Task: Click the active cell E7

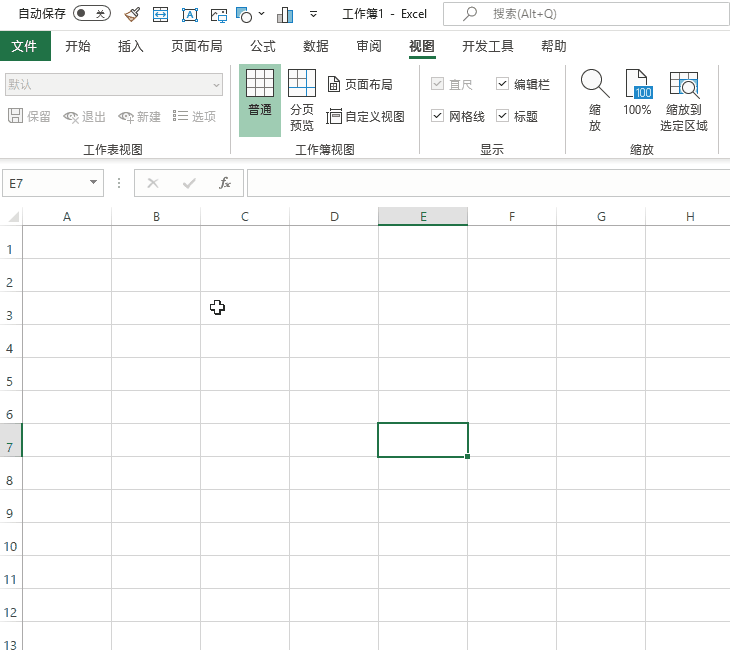Action: coord(423,440)
